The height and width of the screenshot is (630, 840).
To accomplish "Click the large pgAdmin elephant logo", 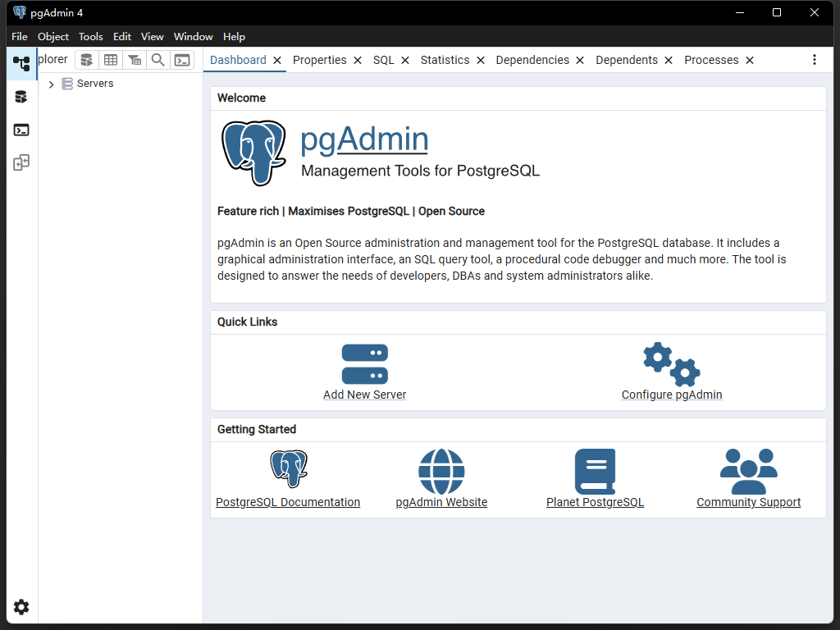I will 254,153.
